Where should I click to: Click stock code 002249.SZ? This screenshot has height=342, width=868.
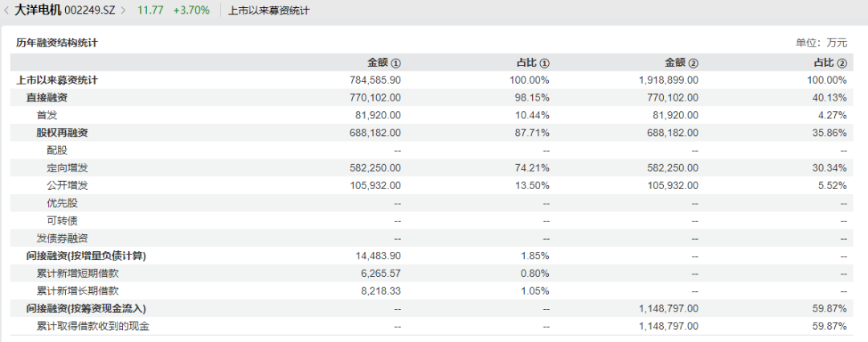click(x=91, y=10)
